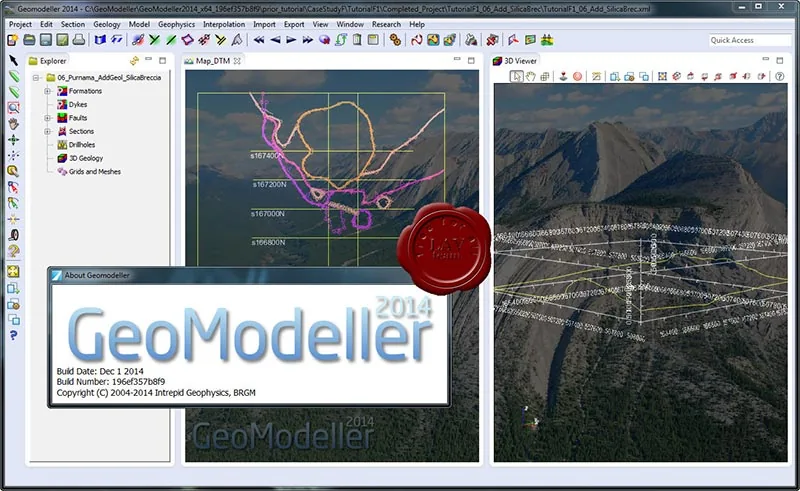Open the Interpolation menu
Screen dimensions: 800x491
(x=223, y=24)
